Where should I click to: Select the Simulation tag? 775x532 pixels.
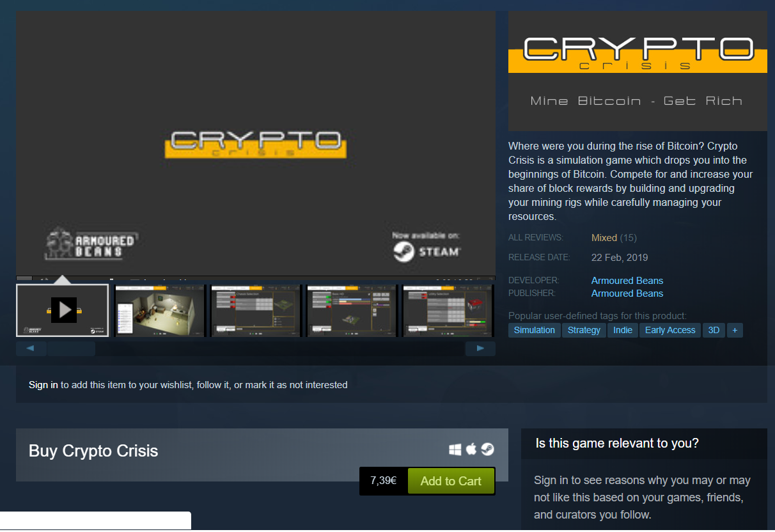coord(535,330)
